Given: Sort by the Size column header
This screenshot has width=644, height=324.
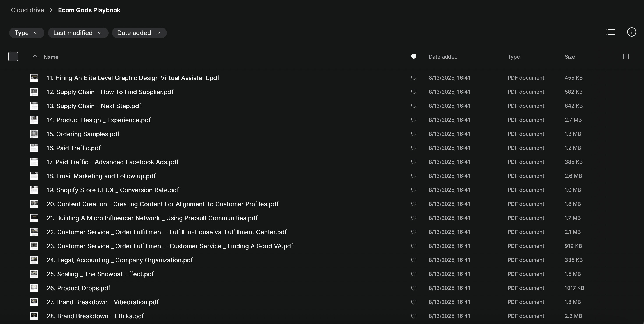Looking at the screenshot, I should (569, 57).
